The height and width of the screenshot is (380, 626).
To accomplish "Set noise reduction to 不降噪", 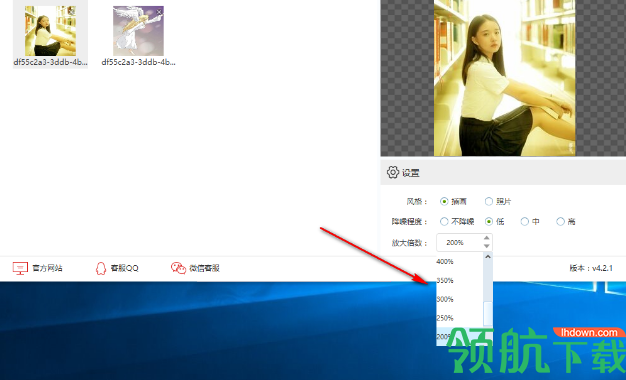I will [x=444, y=221].
